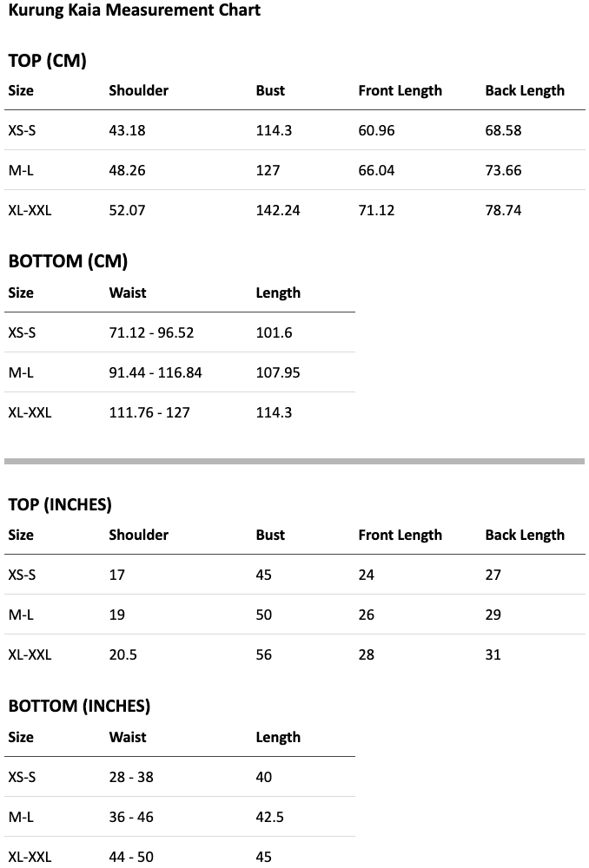Select the TOP (CM) section heading
The image size is (589, 868).
click(x=47, y=61)
